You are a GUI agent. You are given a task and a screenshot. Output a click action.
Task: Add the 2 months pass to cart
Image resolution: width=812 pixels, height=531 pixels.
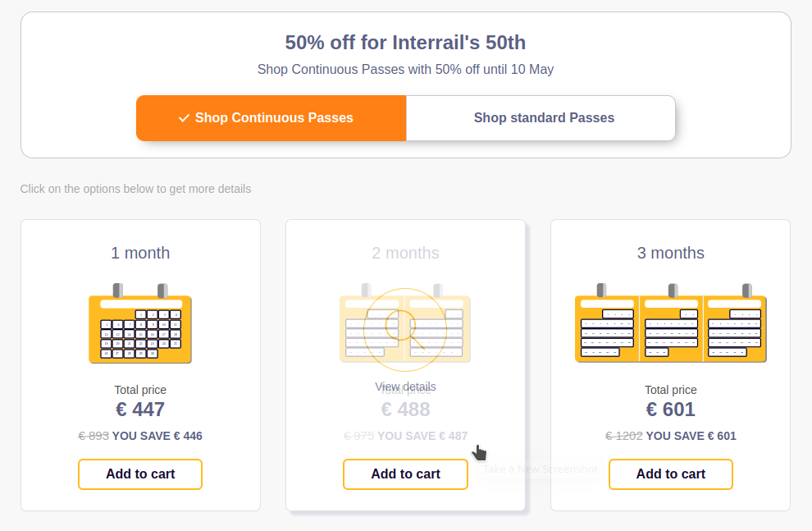pyautogui.click(x=405, y=474)
